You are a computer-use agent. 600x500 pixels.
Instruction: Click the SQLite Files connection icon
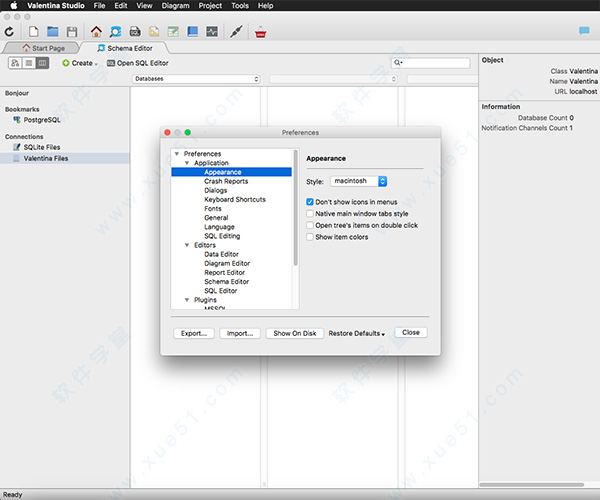(x=16, y=147)
